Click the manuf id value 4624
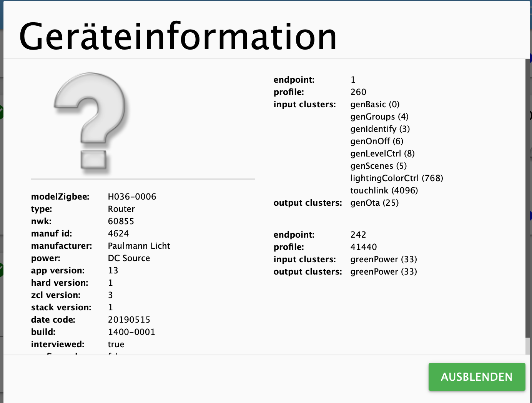 point(118,233)
